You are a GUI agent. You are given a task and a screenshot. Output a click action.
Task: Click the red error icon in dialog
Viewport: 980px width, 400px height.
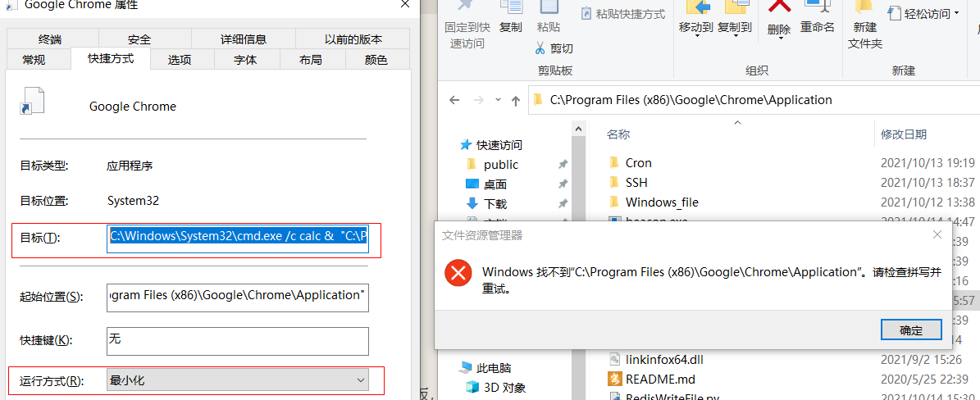coord(458,272)
